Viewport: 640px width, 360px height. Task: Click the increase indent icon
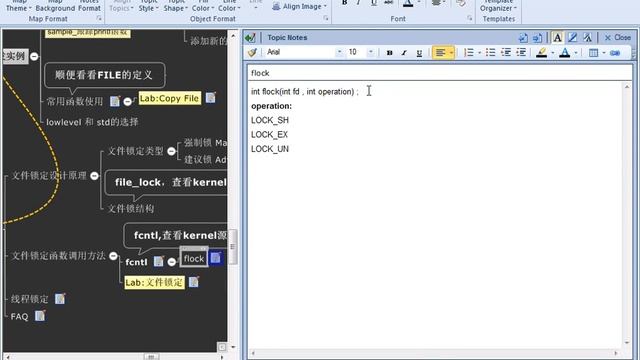(521, 53)
